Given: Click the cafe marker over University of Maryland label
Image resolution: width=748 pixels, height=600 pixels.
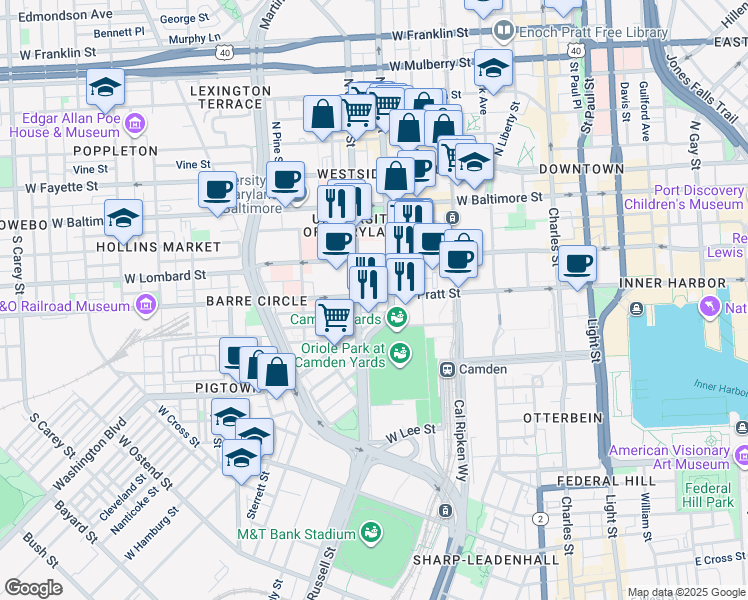Looking at the screenshot, I should tap(336, 244).
